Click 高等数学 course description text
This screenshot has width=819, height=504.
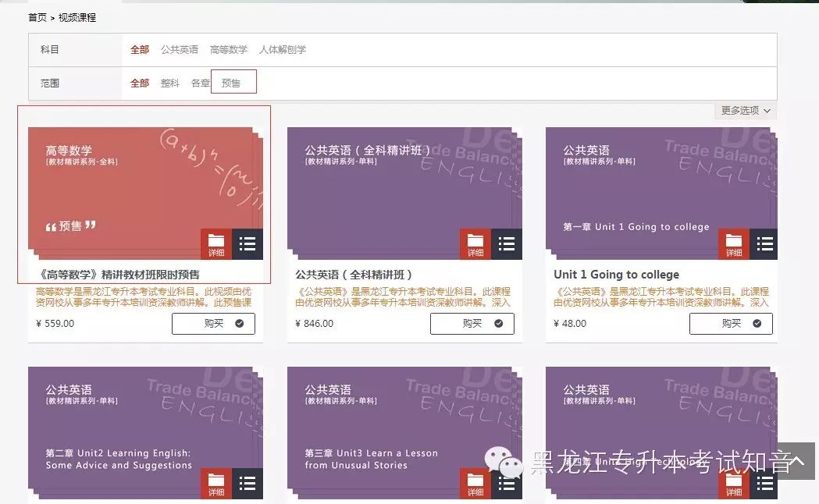(x=144, y=297)
